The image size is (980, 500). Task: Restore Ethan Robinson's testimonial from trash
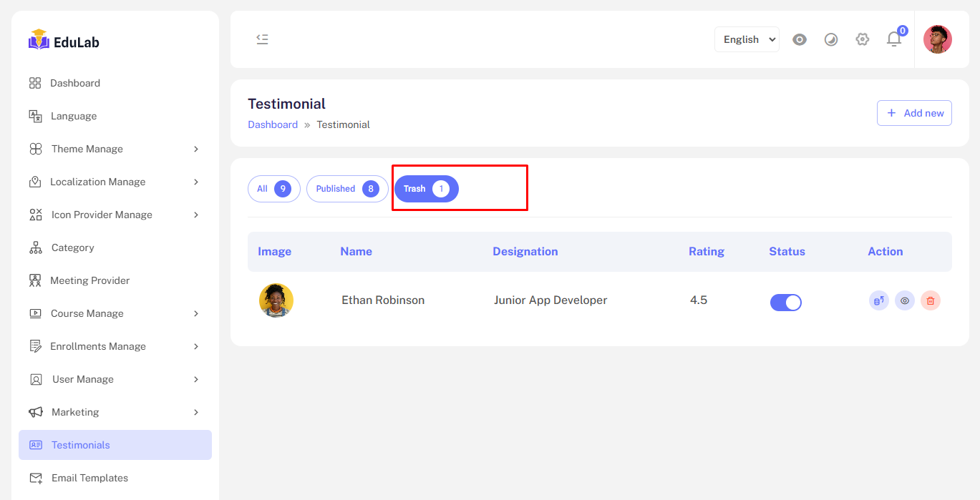tap(878, 300)
